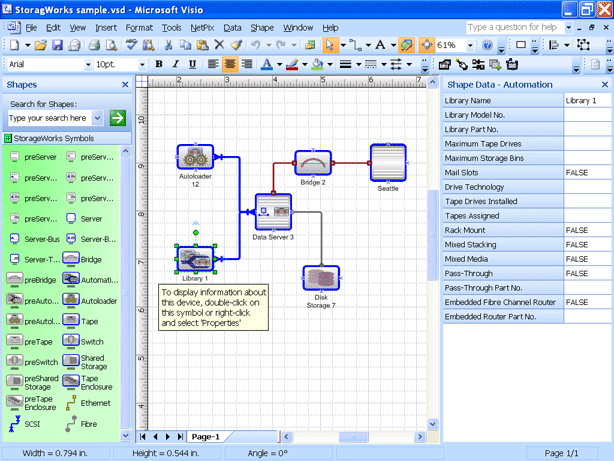Viewport: 614px width, 461px height.
Task: Toggle center text alignment
Action: pos(230,64)
